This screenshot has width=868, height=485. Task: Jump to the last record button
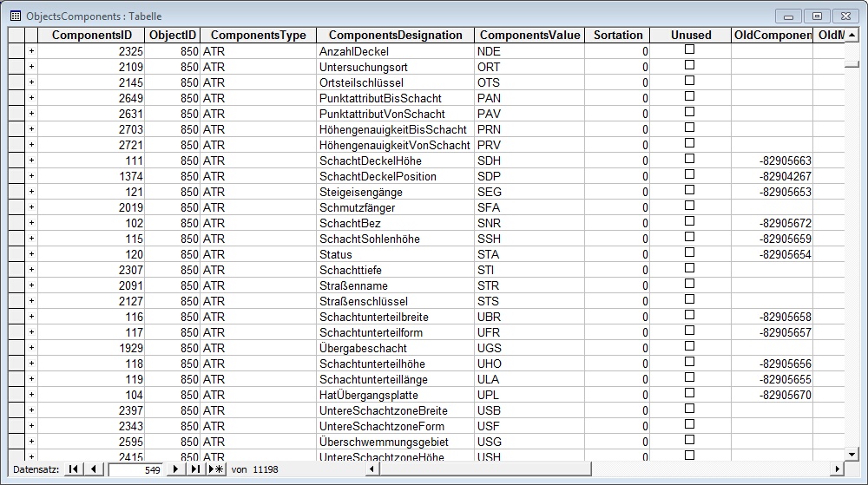[195, 469]
